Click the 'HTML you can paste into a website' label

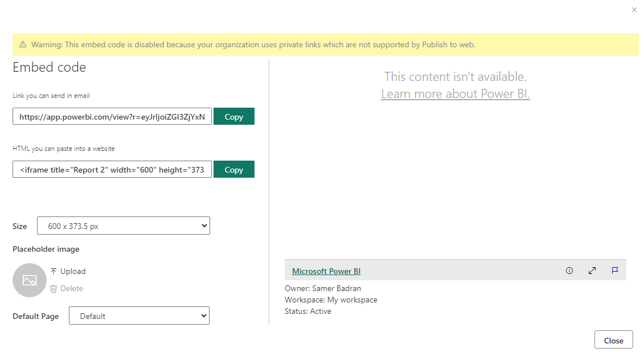coord(64,149)
